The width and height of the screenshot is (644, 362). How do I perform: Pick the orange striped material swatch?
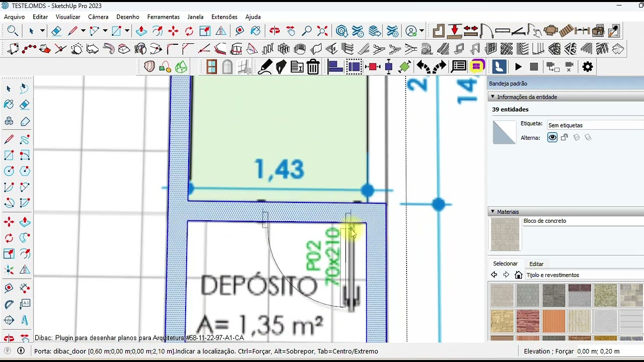click(x=553, y=321)
